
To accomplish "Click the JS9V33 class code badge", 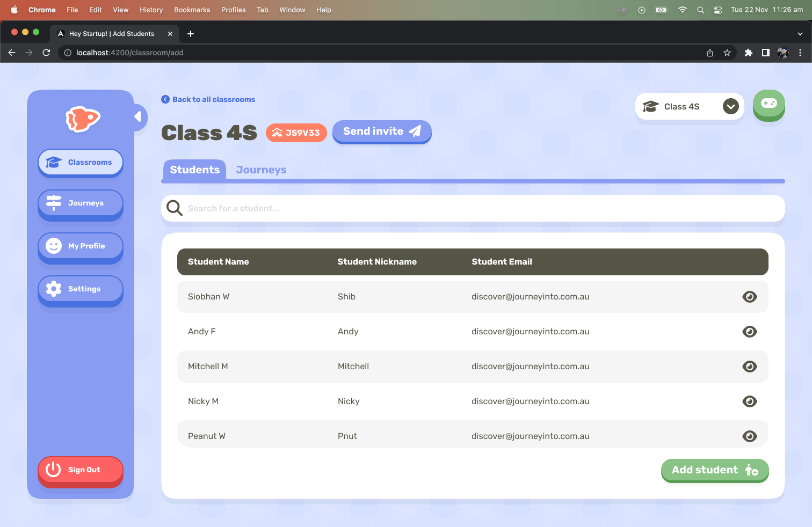I will (296, 133).
